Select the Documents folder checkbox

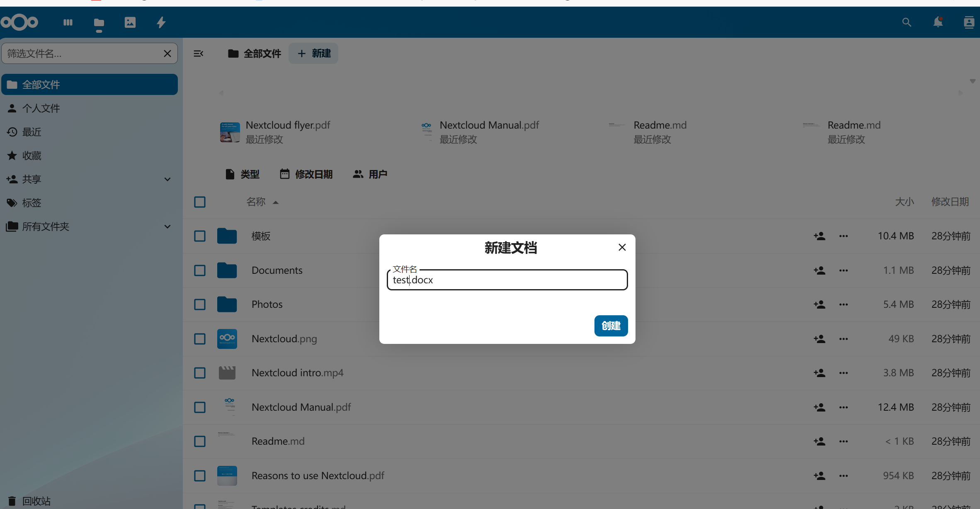200,270
